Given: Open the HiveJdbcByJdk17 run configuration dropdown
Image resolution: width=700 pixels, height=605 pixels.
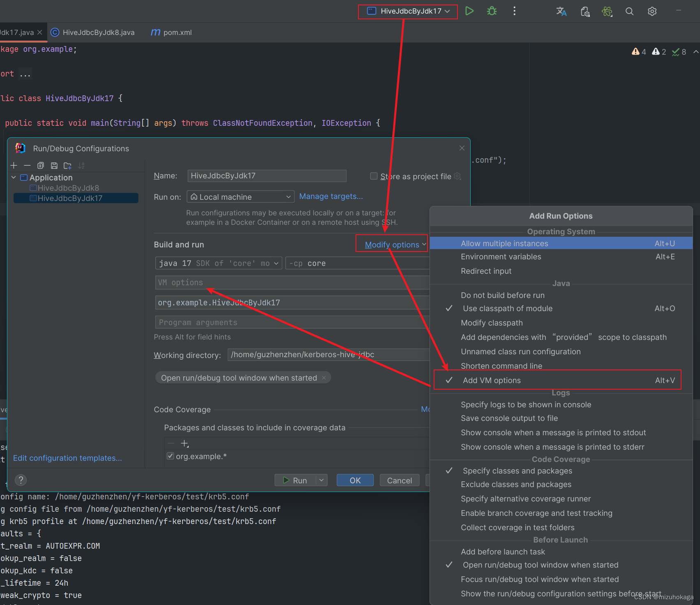Looking at the screenshot, I should tap(408, 11).
